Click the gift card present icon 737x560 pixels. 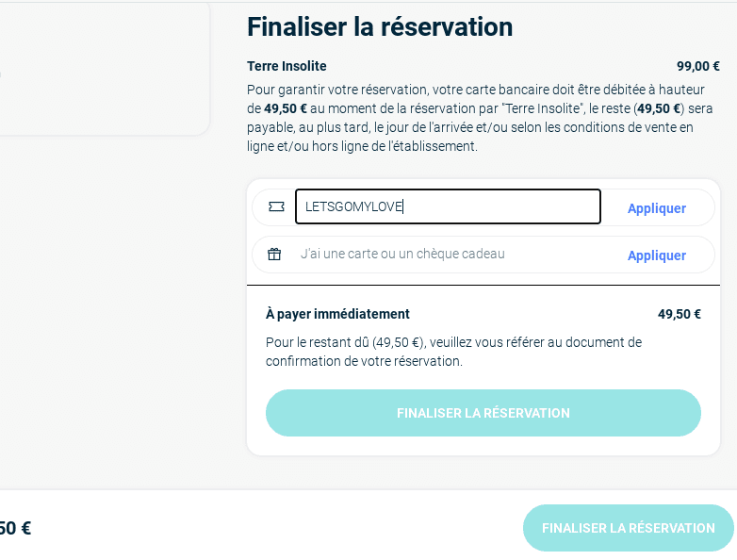pos(274,254)
